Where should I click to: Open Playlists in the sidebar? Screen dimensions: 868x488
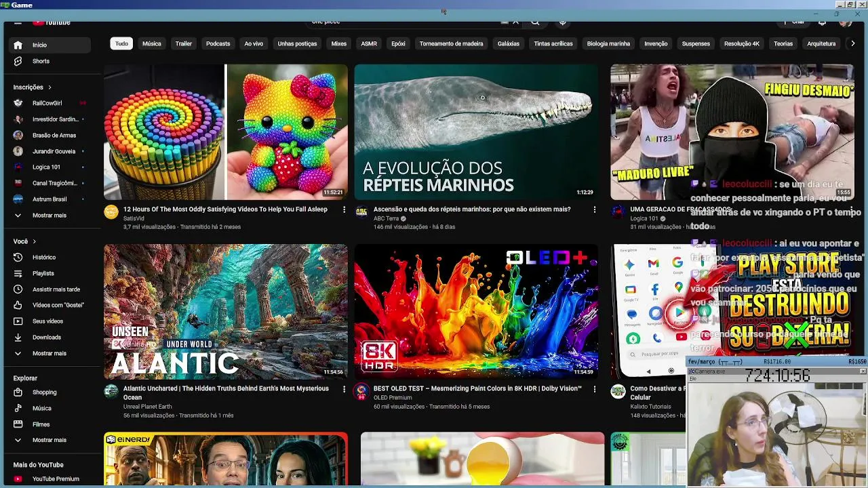(x=49, y=273)
